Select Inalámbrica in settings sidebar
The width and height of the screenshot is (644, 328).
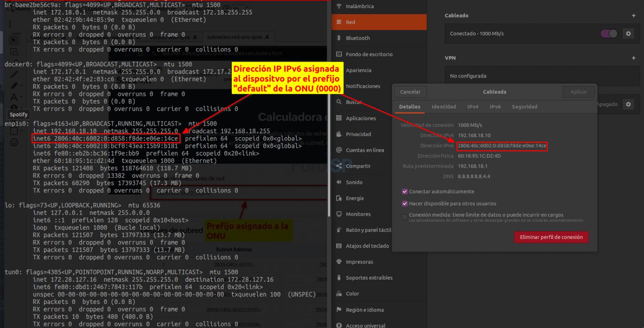click(359, 6)
